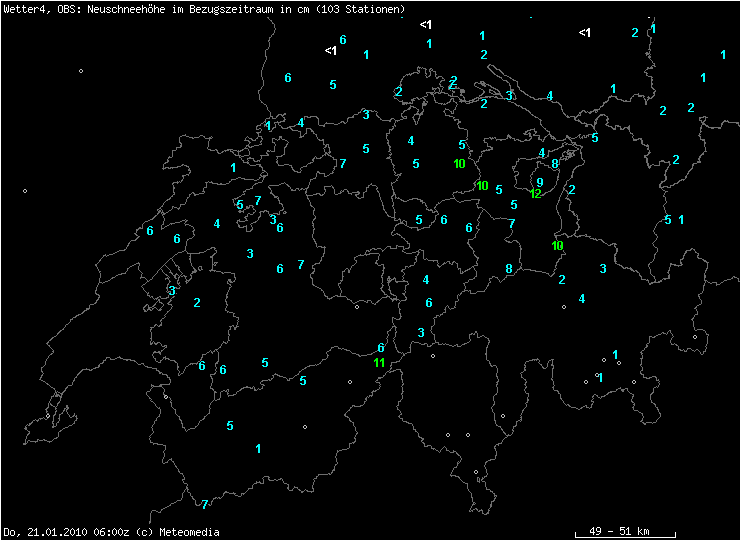
Task: Select the 9 value beside green 12
Action: coord(539,183)
